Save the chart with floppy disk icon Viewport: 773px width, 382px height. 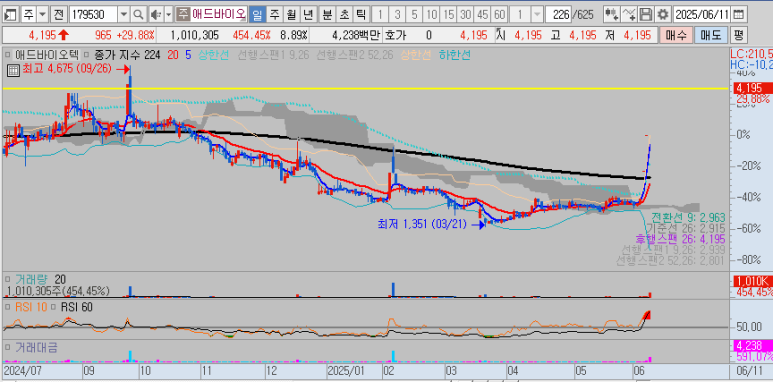point(645,14)
